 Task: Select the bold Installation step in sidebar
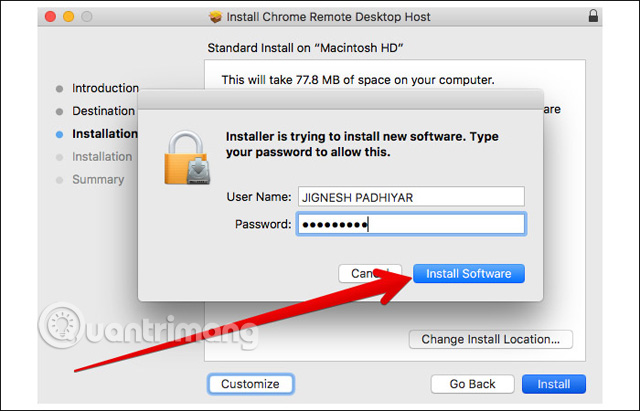tap(104, 134)
